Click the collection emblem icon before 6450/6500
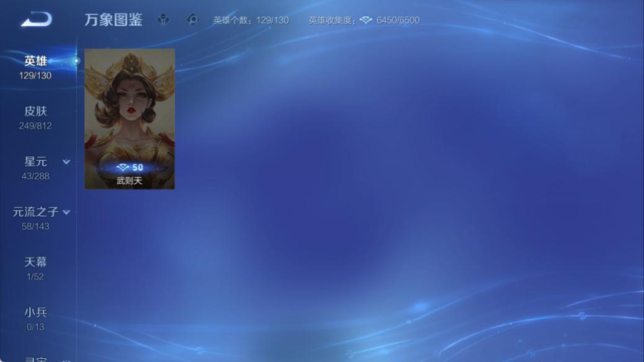The height and width of the screenshot is (362, 644). [365, 20]
